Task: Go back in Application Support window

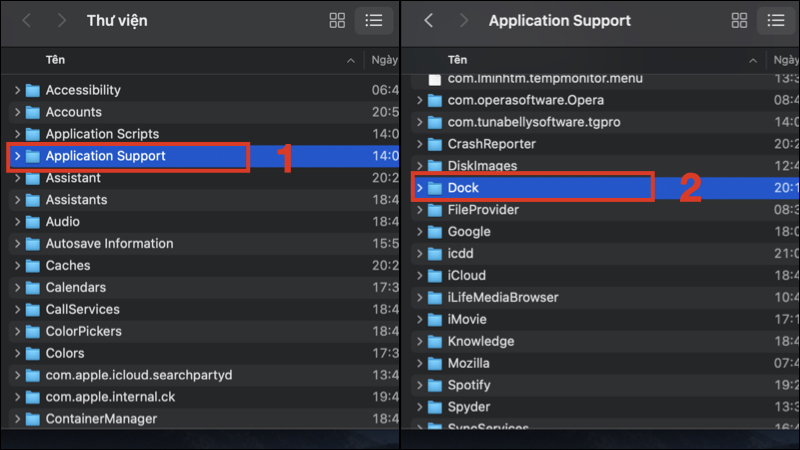Action: 429,20
